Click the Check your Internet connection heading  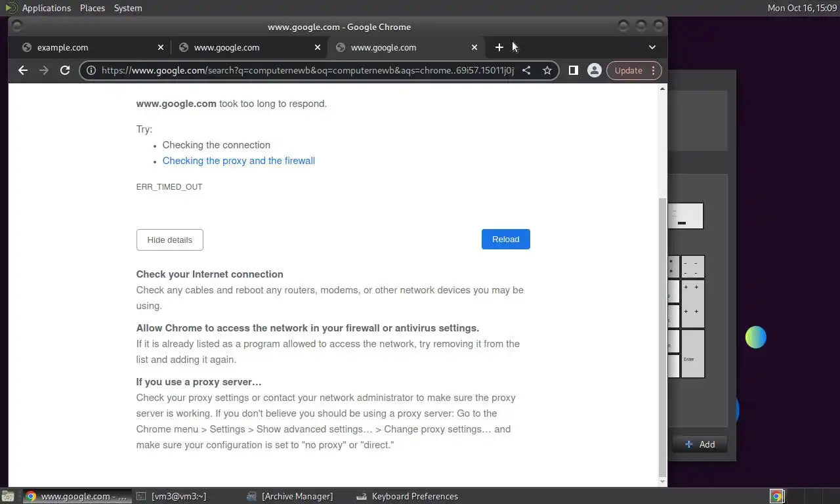[x=210, y=274]
